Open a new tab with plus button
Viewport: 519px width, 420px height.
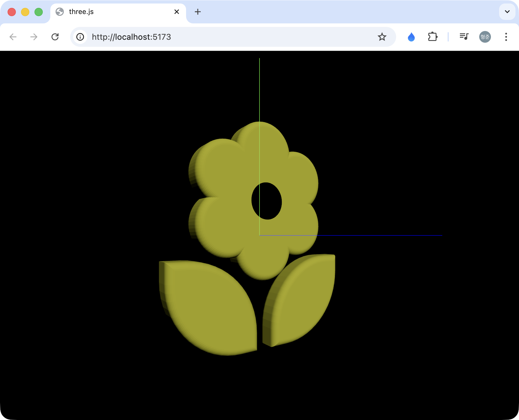198,12
